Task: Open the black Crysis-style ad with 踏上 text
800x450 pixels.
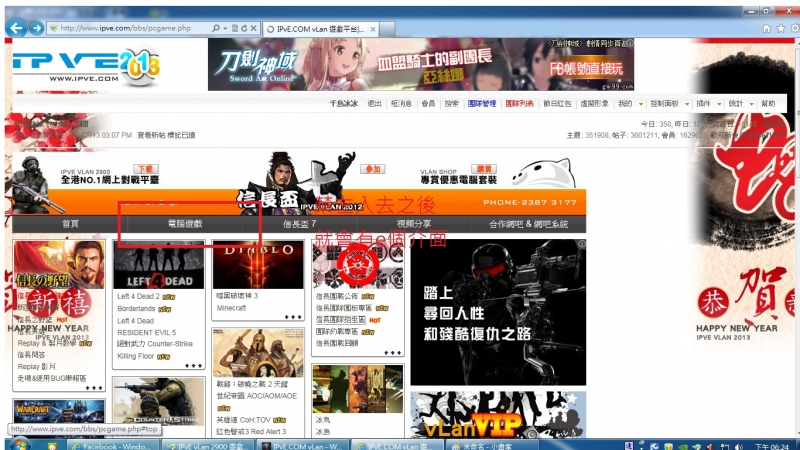Action: click(498, 312)
